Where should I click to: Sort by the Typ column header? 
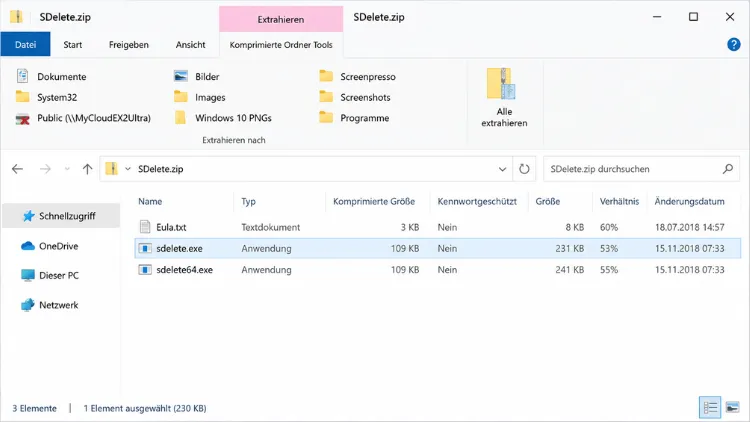tap(248, 201)
